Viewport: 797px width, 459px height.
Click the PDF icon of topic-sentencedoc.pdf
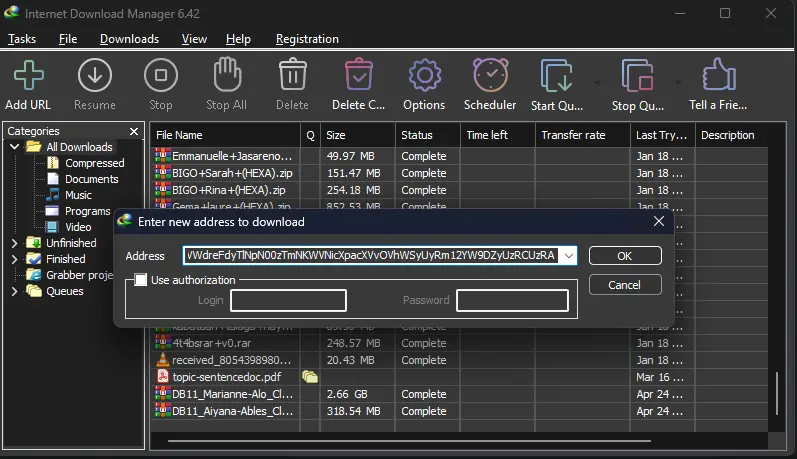163,377
